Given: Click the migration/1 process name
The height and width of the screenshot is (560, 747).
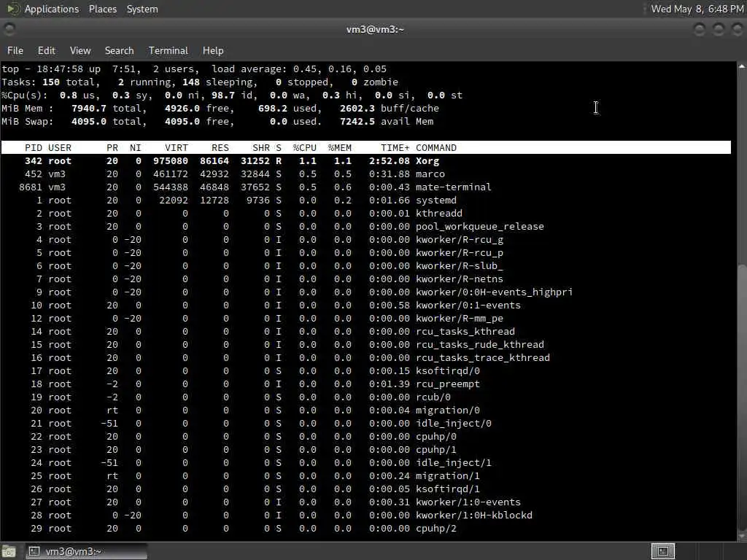Looking at the screenshot, I should tap(448, 476).
